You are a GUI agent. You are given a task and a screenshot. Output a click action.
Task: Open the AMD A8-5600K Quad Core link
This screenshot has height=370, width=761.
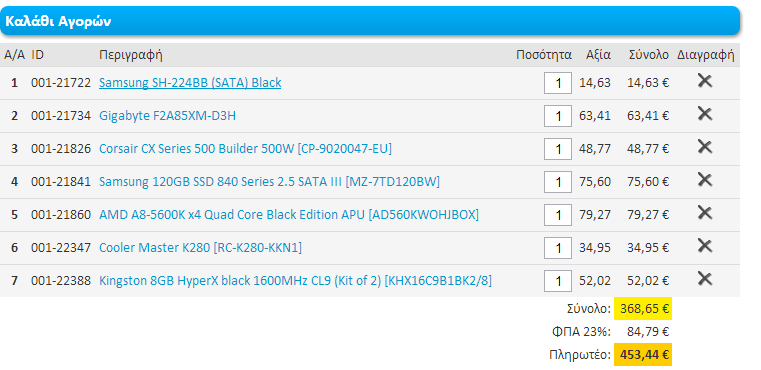click(x=289, y=215)
